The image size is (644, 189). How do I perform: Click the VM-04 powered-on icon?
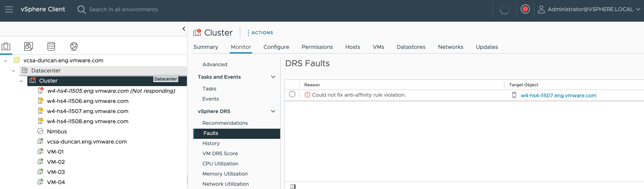[x=40, y=182]
